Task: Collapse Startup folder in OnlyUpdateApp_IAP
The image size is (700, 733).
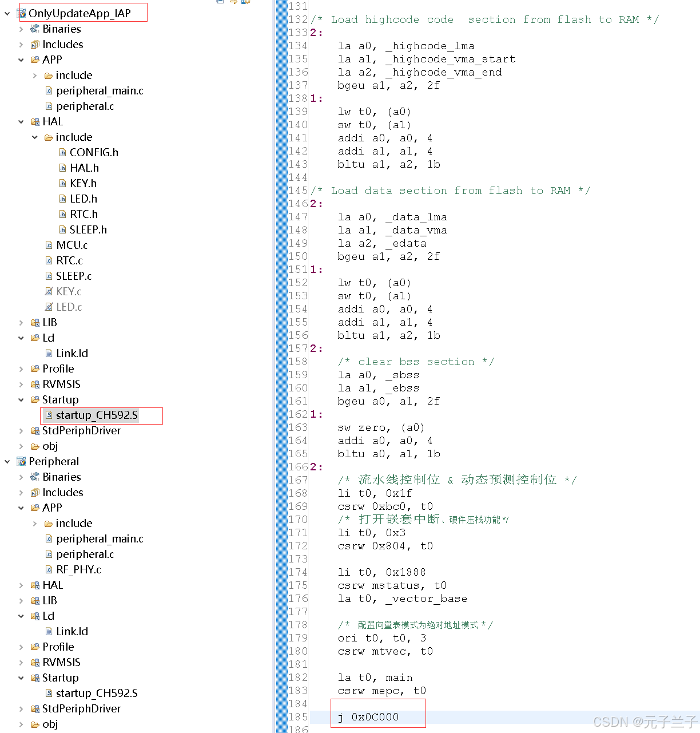Action: pos(21,399)
